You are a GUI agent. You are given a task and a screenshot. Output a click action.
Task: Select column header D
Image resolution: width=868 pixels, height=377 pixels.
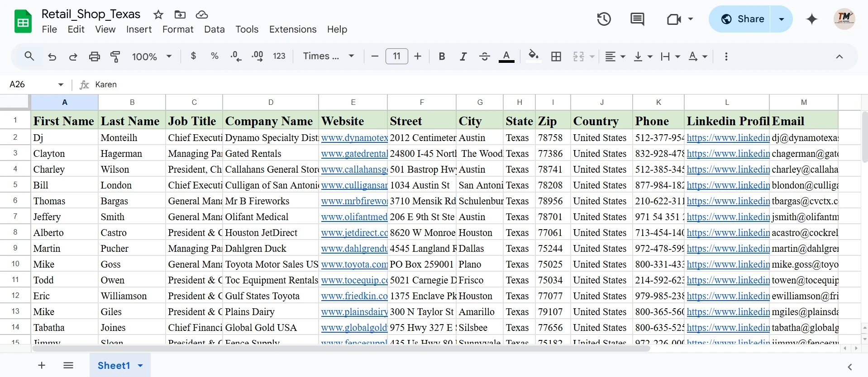click(x=271, y=102)
